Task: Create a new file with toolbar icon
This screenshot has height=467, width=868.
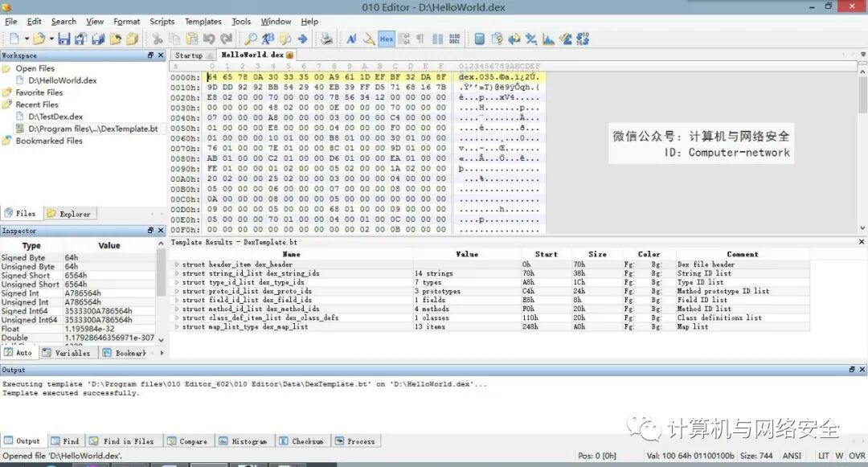Action: pos(14,39)
